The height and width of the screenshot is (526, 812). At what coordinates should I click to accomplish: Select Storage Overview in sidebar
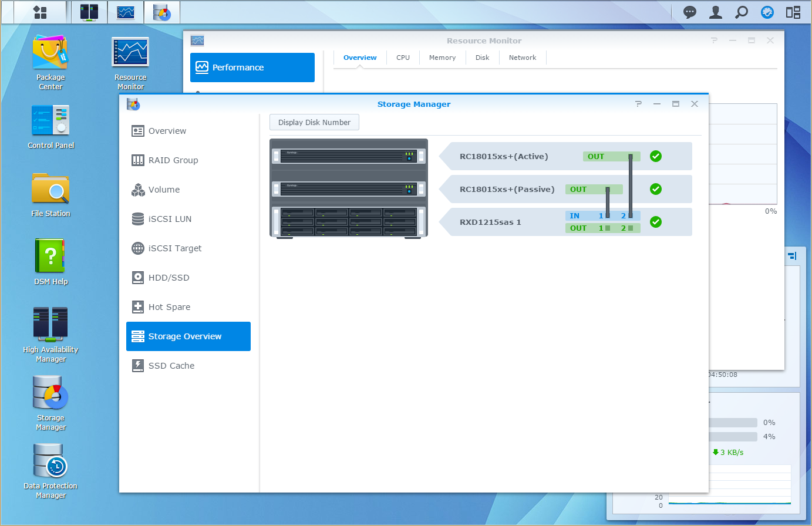(x=188, y=336)
